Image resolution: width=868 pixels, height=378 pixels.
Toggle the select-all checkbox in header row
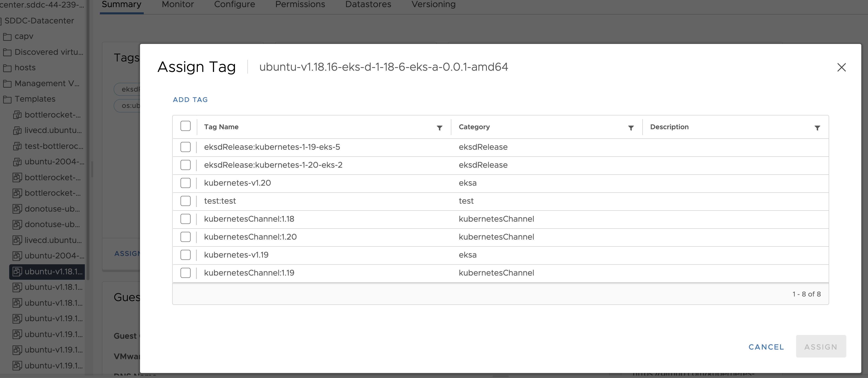[185, 126]
